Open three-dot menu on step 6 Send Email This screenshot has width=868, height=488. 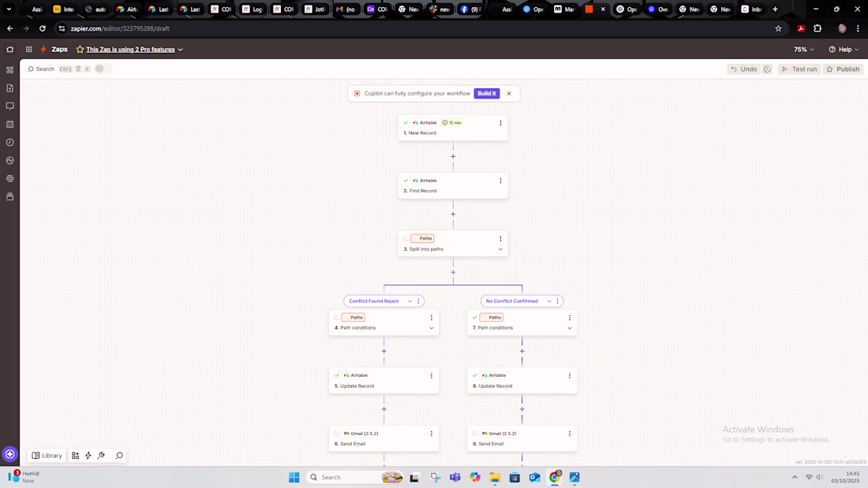pyautogui.click(x=431, y=434)
